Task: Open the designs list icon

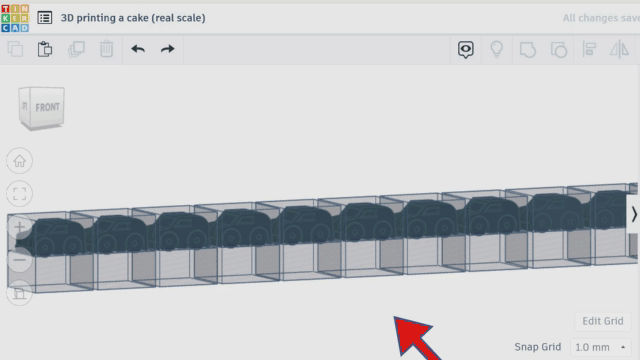Action: coord(44,18)
